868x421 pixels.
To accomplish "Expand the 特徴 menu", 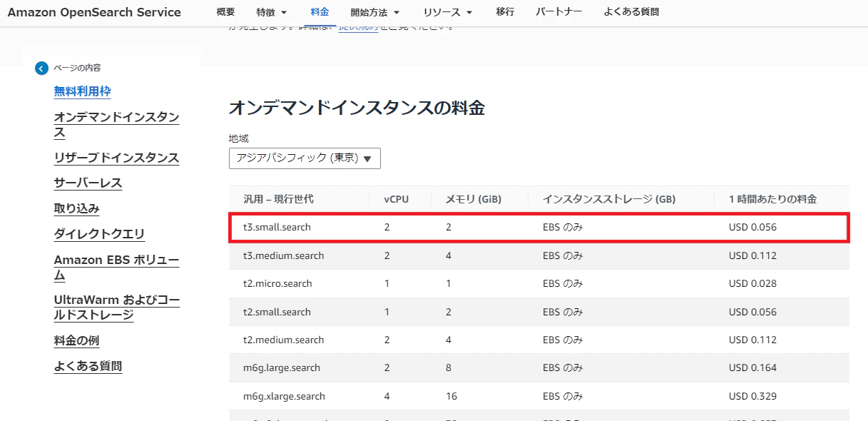I will click(x=272, y=12).
